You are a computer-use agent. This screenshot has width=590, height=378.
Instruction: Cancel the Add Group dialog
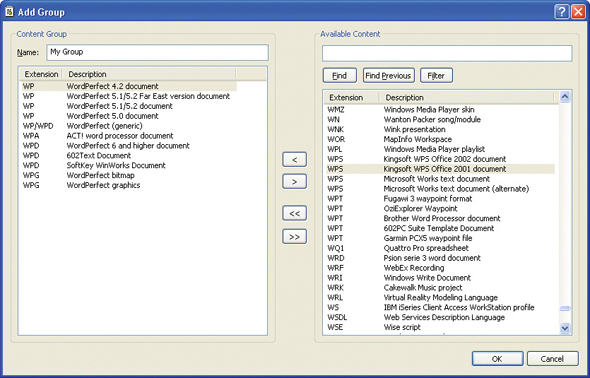(x=552, y=359)
